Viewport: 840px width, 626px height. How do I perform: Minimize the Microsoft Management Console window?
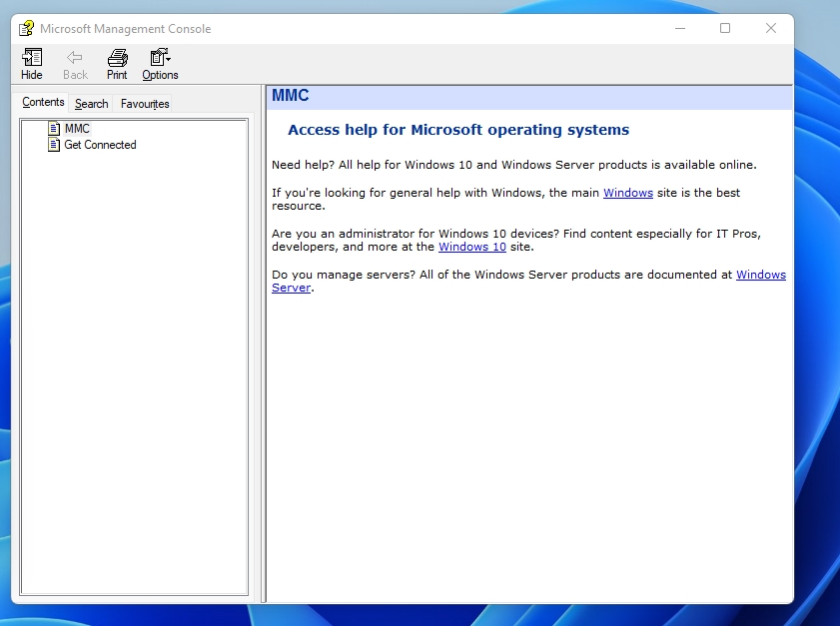pyautogui.click(x=679, y=29)
